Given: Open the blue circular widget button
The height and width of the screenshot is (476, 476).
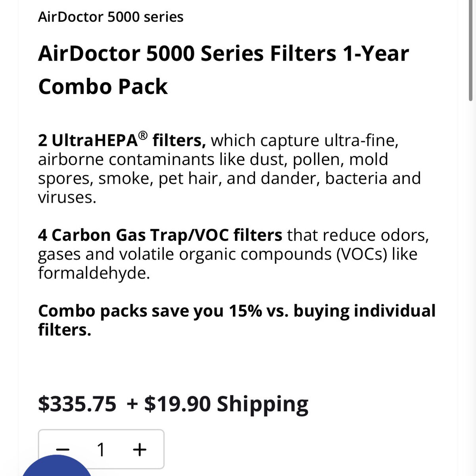Looking at the screenshot, I should tap(57, 468).
